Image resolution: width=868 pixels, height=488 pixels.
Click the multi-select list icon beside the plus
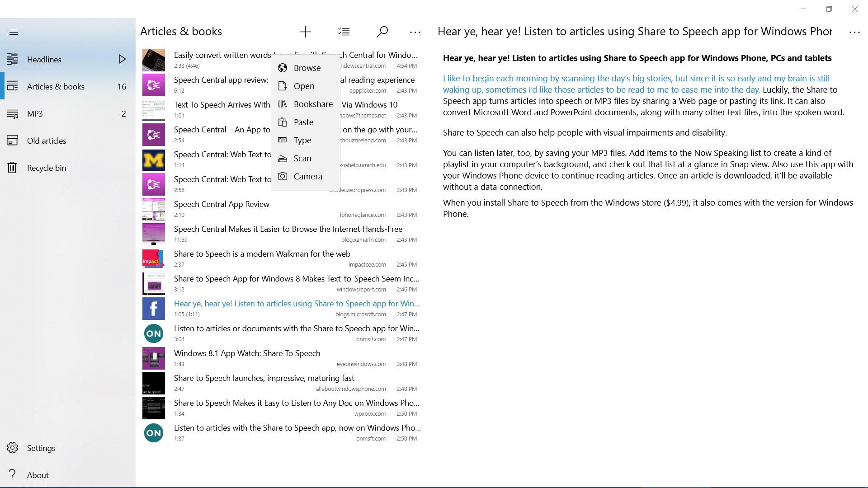pos(344,32)
